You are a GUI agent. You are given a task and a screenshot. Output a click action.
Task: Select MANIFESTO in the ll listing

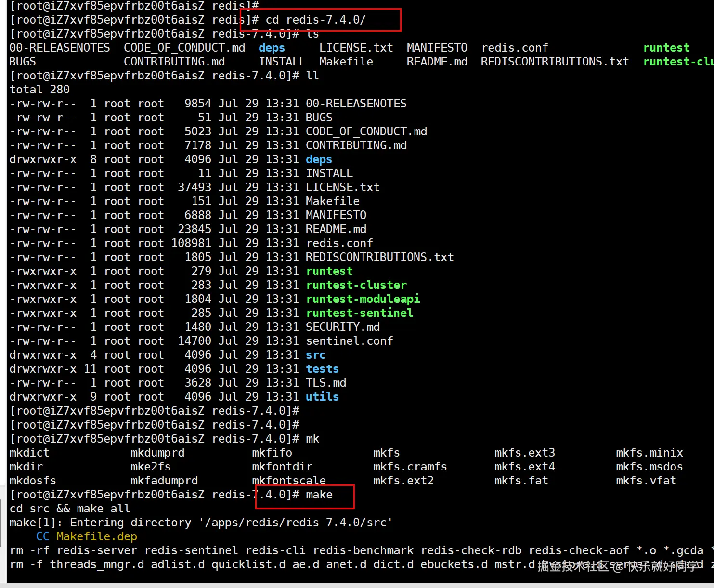coord(336,215)
